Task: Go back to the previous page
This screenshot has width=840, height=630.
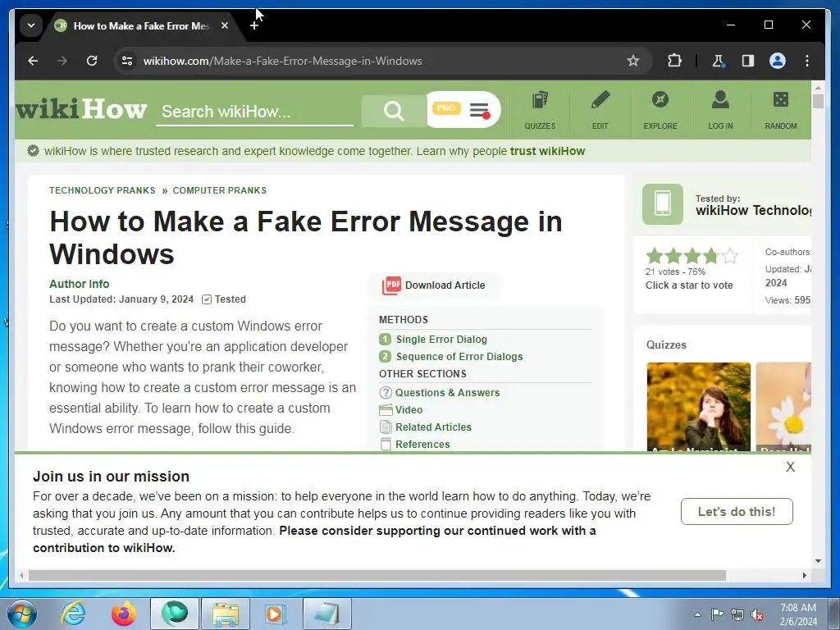Action: 33,61
